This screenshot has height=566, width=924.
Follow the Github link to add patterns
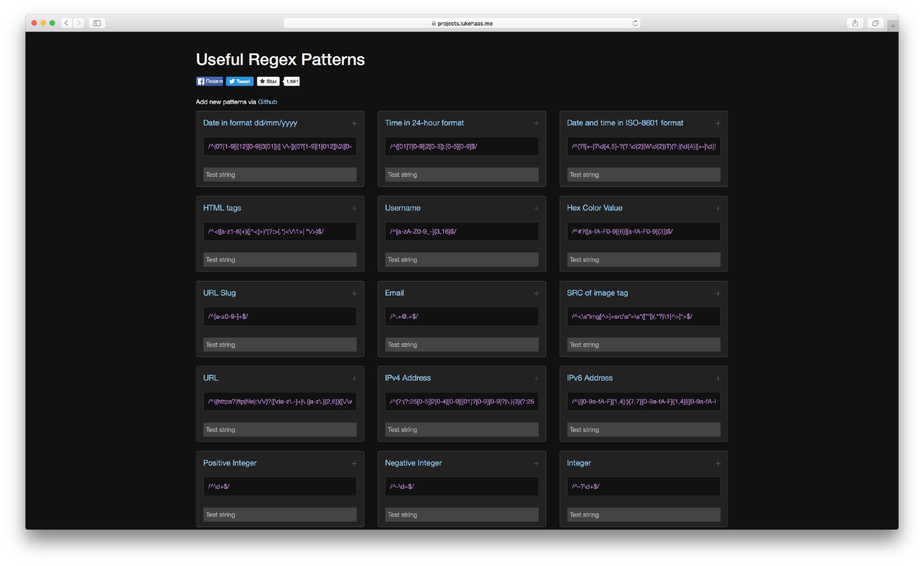(267, 102)
